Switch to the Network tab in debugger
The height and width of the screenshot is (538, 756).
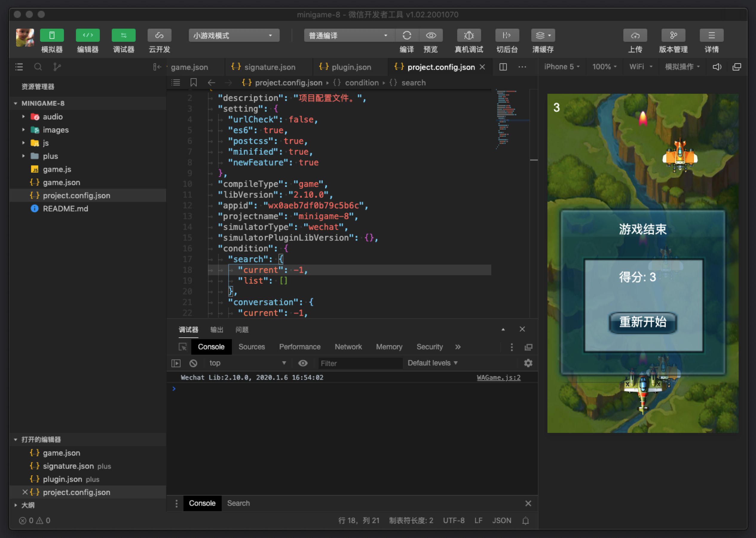(348, 346)
